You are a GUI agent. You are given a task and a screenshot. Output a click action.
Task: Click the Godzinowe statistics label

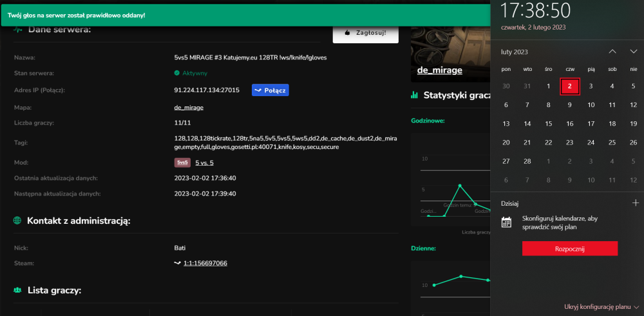click(428, 121)
